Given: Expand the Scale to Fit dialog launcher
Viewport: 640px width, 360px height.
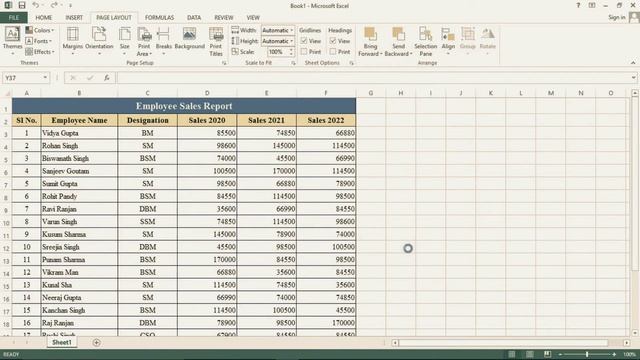Looking at the screenshot, I should (293, 63).
